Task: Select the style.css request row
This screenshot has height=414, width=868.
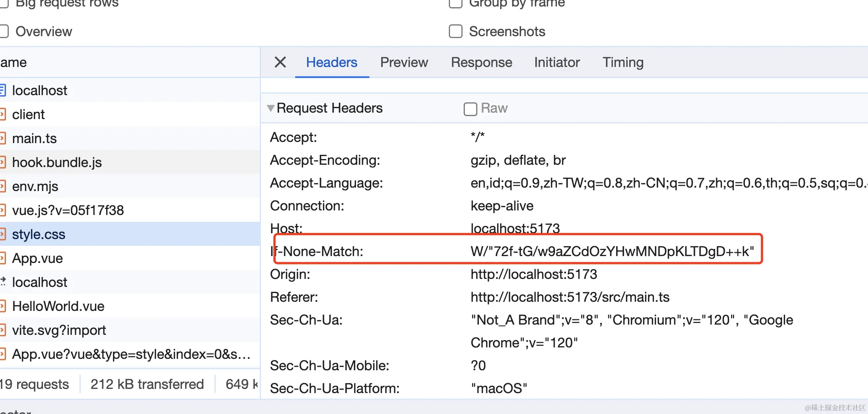Action: tap(39, 234)
